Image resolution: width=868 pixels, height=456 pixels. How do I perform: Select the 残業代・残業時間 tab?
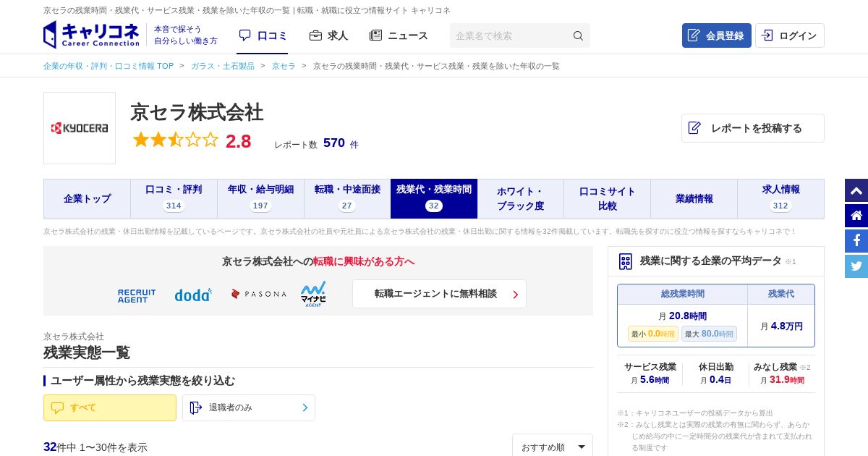[x=434, y=198]
